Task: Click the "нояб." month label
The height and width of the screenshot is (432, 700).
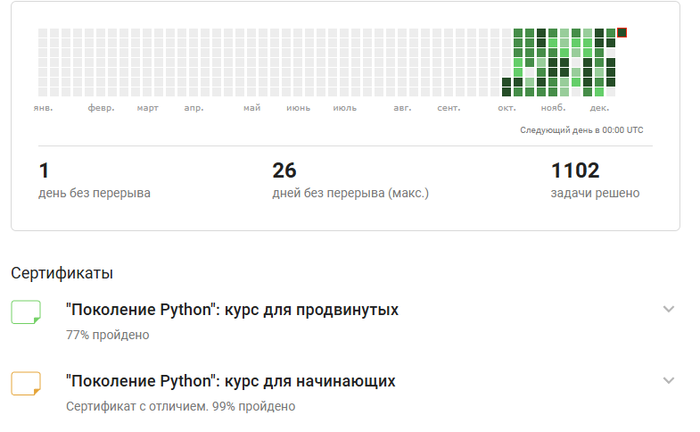Action: point(553,108)
